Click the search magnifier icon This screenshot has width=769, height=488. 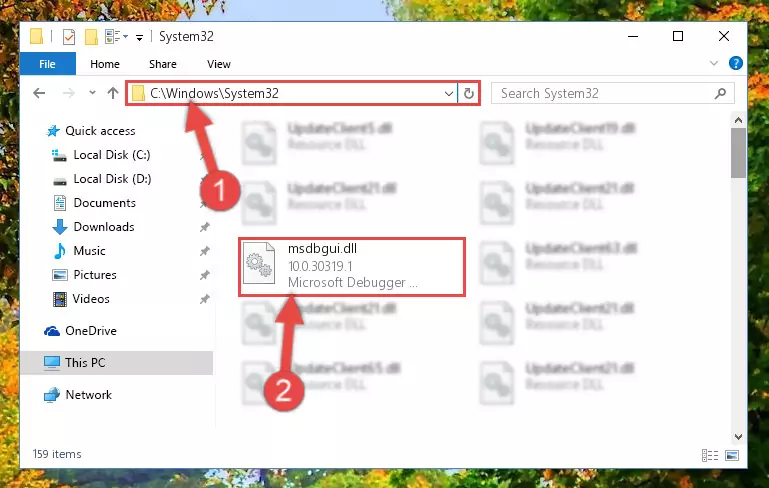click(720, 93)
